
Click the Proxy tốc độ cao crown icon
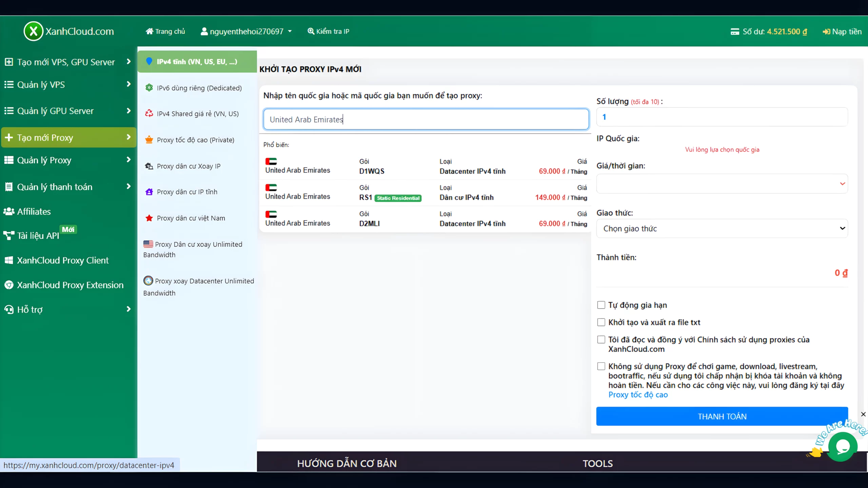point(149,140)
